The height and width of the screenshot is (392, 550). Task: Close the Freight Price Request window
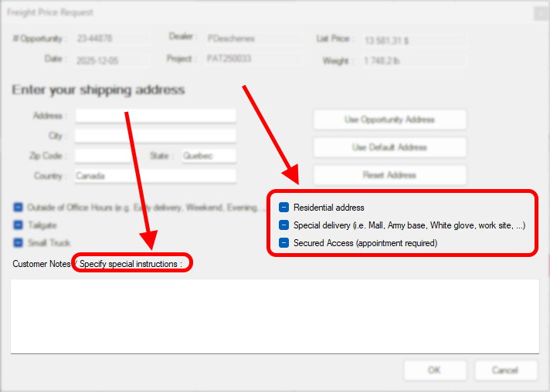[539, 13]
